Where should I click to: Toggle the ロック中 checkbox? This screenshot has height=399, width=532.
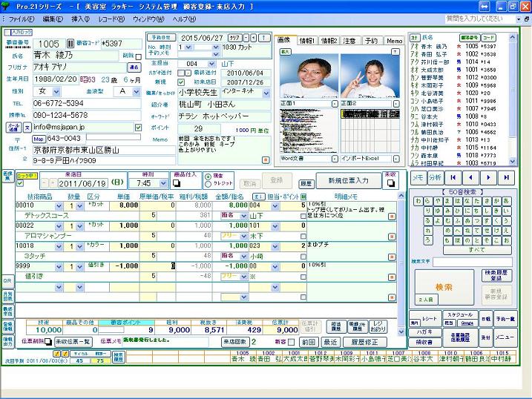pos(20,183)
